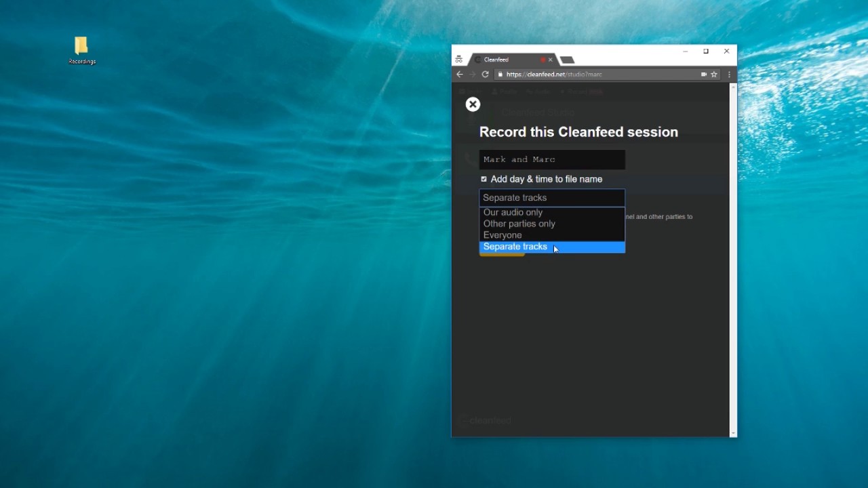868x488 pixels.
Task: Close the Chrome window
Action: click(x=727, y=52)
